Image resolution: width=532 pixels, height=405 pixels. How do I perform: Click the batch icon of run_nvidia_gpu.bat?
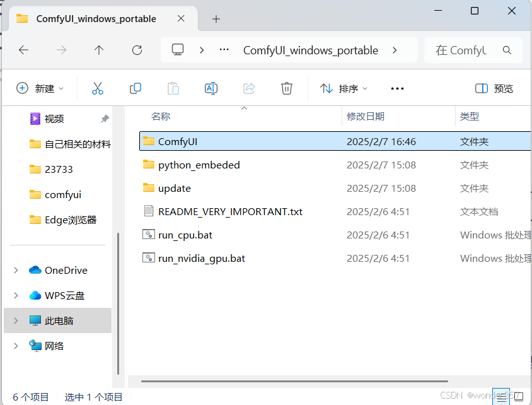[x=149, y=257]
